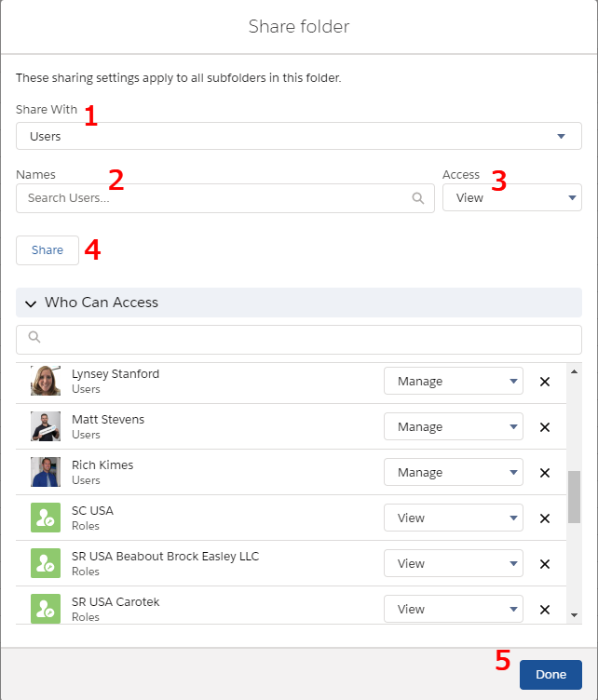
Task: Remove Matt Stevens from access list
Action: 544,427
